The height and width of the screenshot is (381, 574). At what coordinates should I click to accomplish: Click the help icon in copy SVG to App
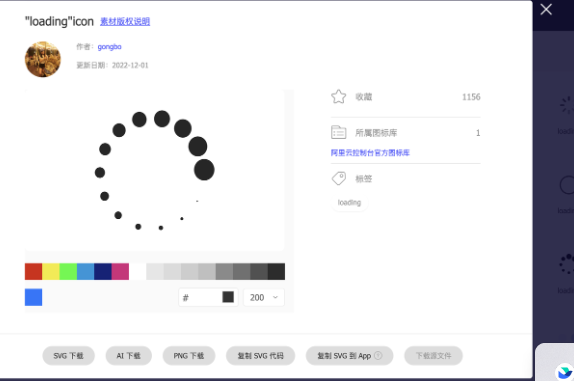pos(378,355)
